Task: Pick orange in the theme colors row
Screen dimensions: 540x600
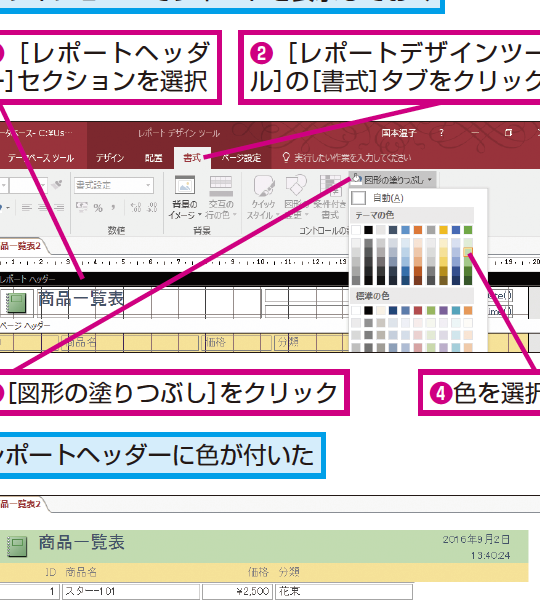Action: 418,230
